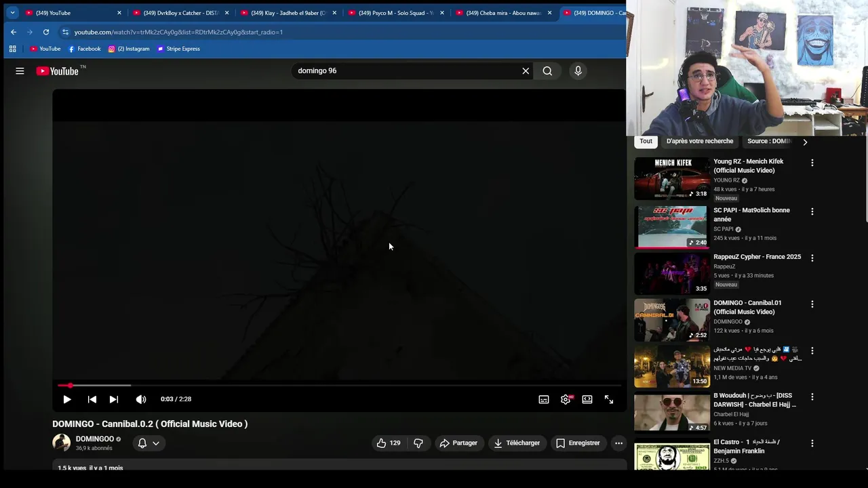Go back with the browser back arrow

point(14,32)
